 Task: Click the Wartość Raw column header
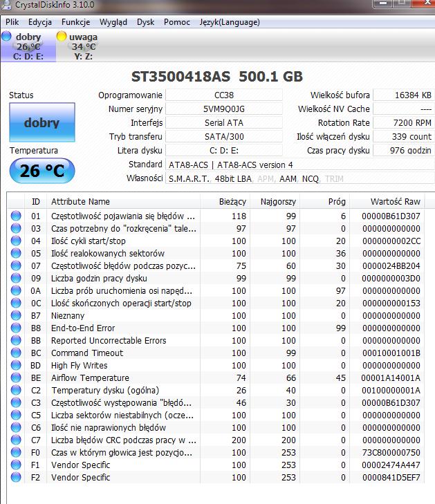387,202
